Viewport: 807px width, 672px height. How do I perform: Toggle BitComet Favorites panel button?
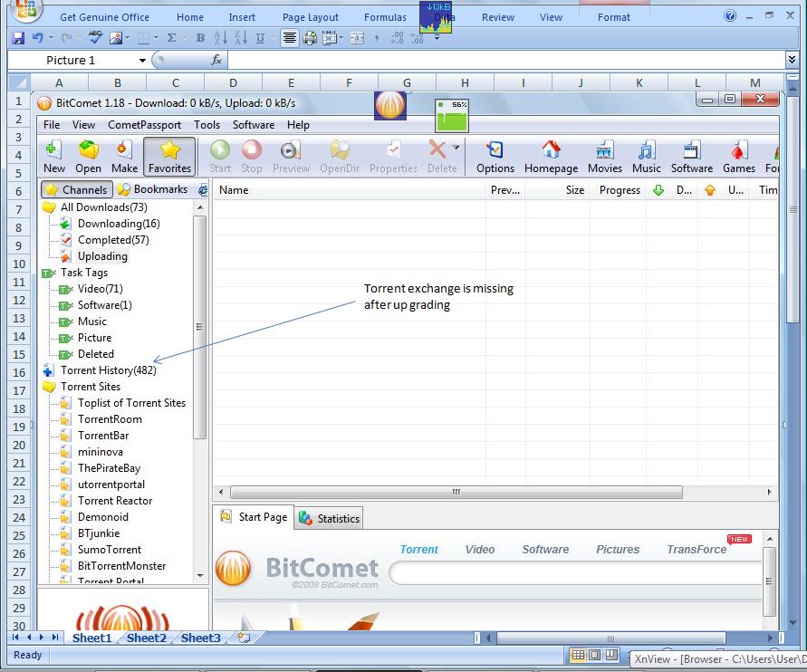tap(169, 157)
